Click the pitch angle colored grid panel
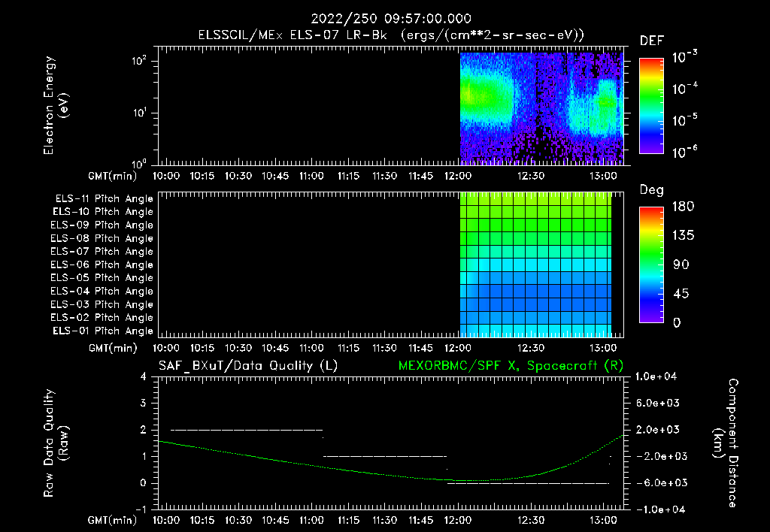Viewport: 770px width, 532px height. pyautogui.click(x=535, y=264)
